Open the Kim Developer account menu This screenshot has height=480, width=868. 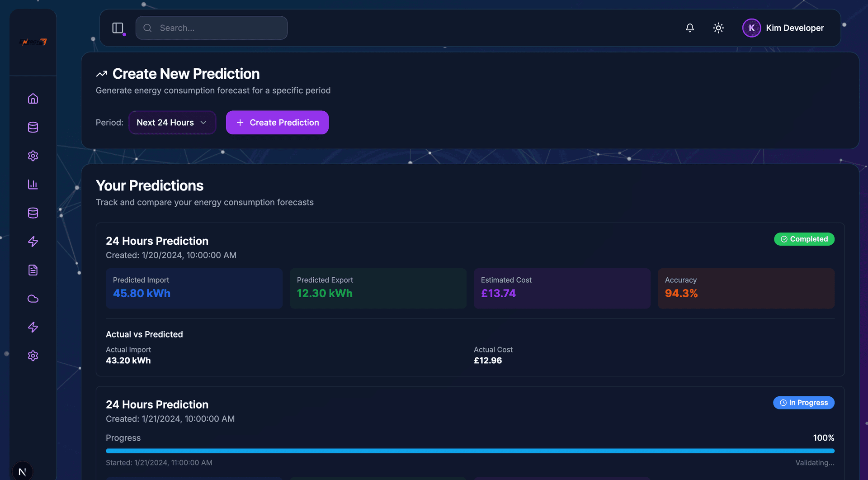[794, 28]
